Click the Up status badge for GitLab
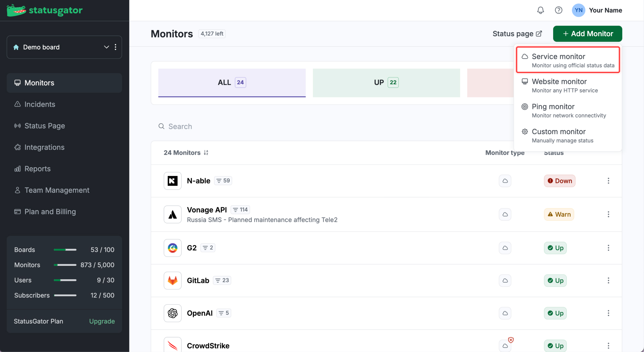 pos(555,280)
